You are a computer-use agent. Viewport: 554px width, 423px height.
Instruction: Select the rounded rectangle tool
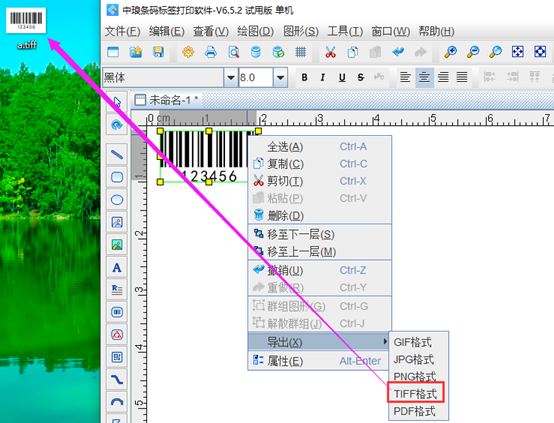click(117, 177)
